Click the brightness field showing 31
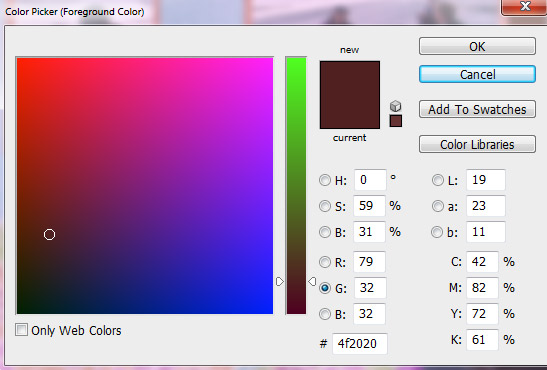Image resolution: width=547 pixels, height=370 pixels. (x=369, y=232)
